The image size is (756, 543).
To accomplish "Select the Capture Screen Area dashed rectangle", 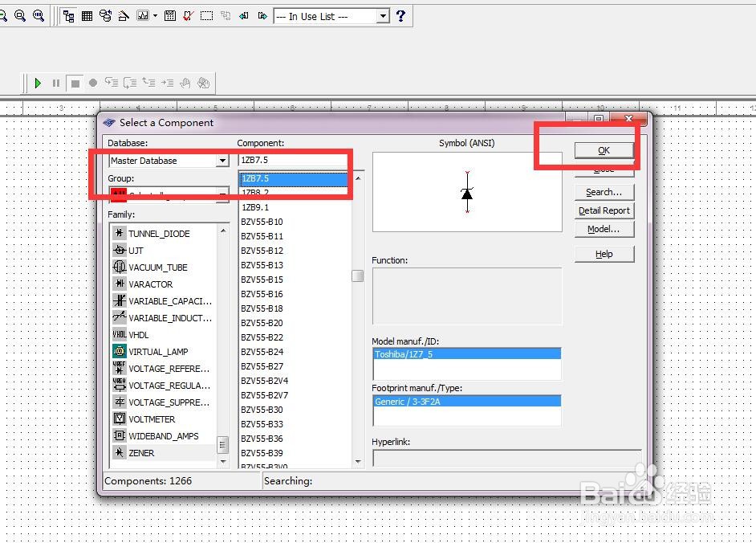I will (x=206, y=16).
